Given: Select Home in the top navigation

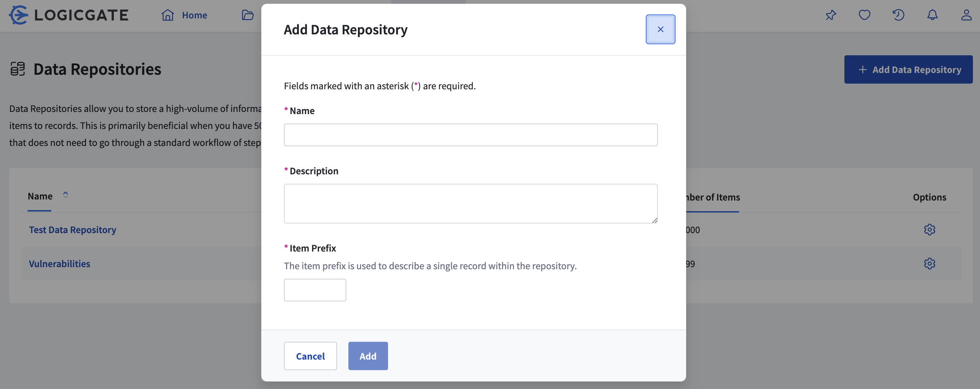Looking at the screenshot, I should (194, 15).
